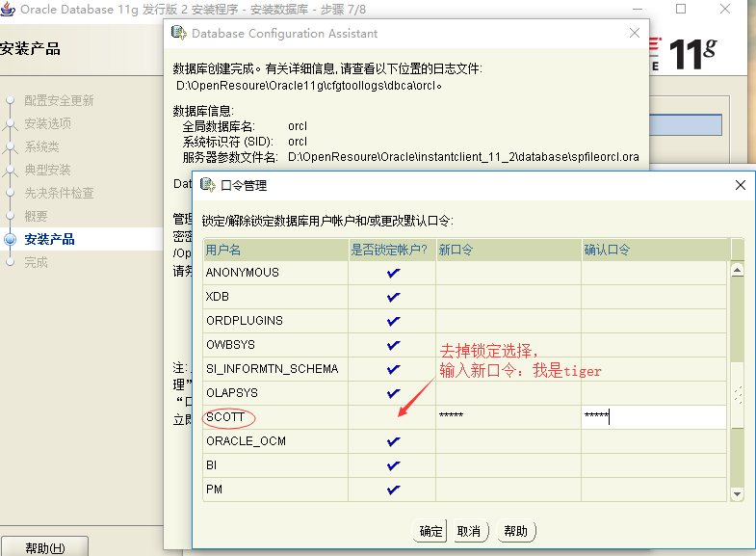Click 帮助(H) button in installer window

[44, 547]
